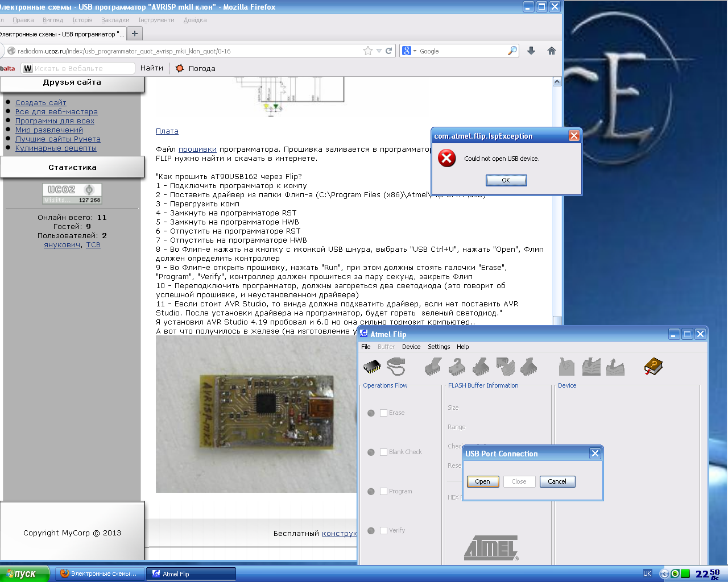Viewport: 728px width, 582px height.
Task: Open the Firefox downloads arrow
Action: point(531,51)
